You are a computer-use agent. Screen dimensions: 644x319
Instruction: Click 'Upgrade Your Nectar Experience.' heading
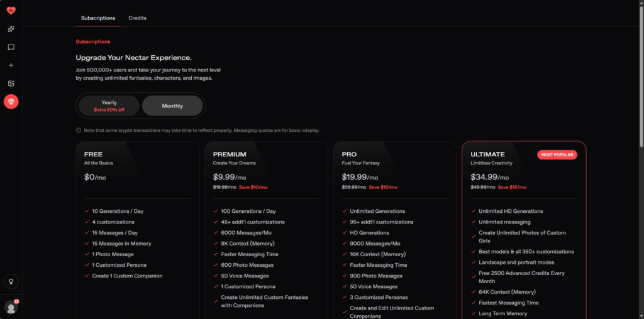coord(133,58)
